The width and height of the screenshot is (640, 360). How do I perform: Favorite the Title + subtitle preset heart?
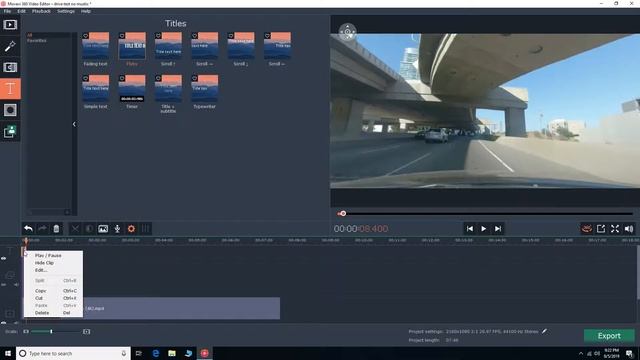(x=158, y=78)
